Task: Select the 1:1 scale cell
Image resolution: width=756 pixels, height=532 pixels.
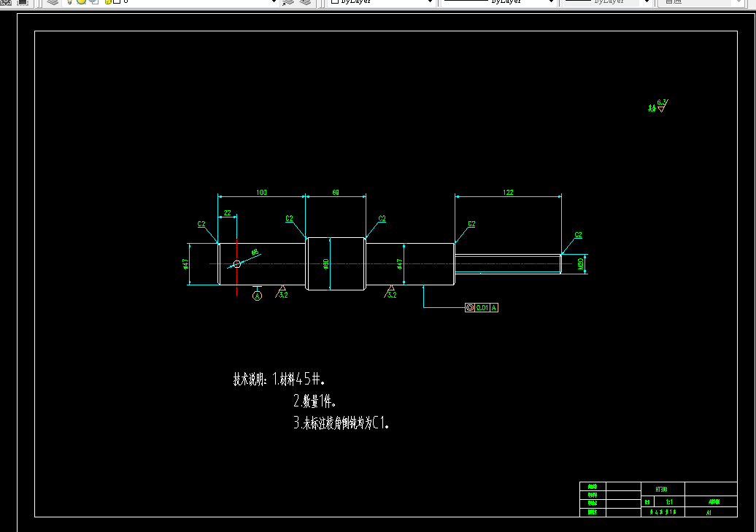Action: [669, 502]
